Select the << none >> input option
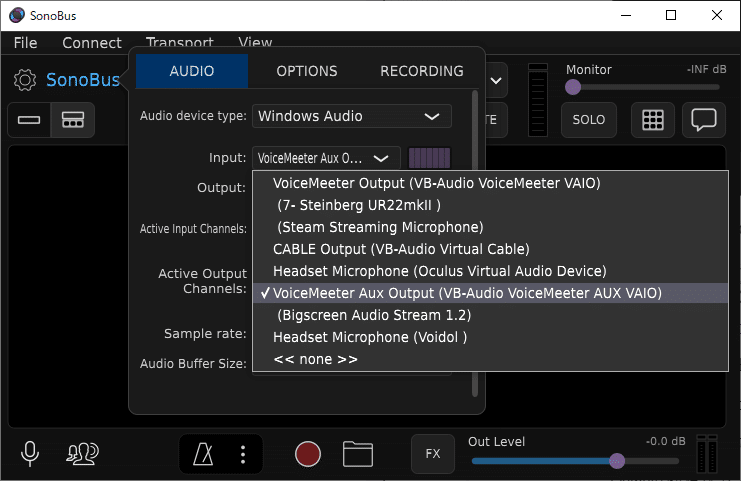This screenshot has width=741, height=481. click(x=491, y=359)
